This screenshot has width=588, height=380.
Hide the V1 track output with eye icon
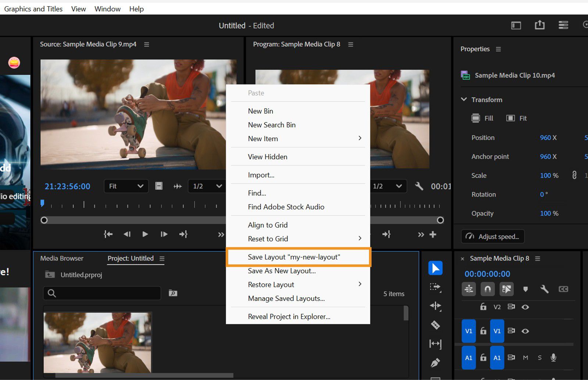coord(525,331)
